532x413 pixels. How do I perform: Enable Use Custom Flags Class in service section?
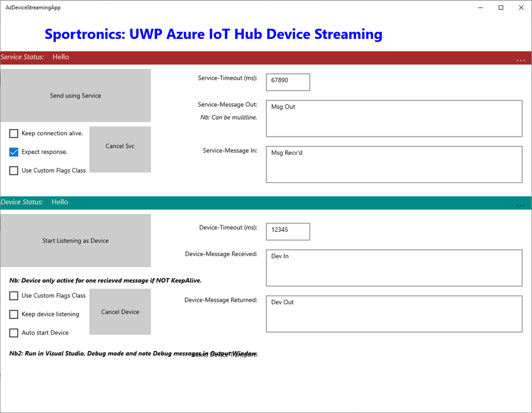click(x=13, y=170)
